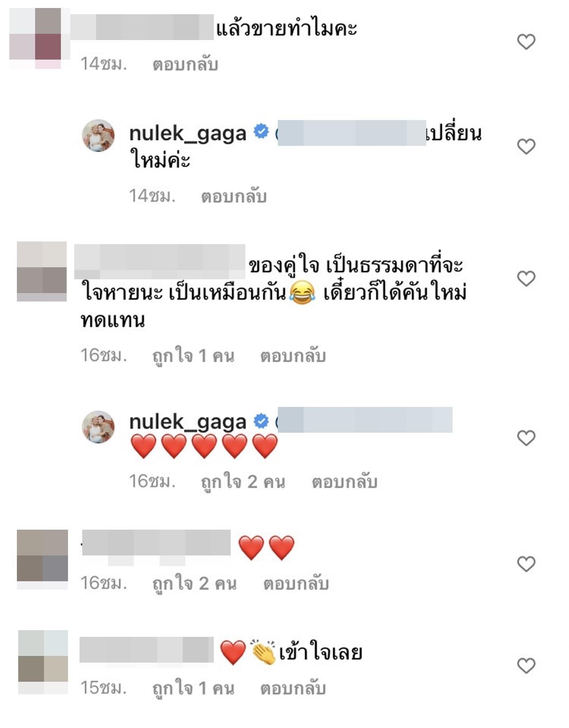Open nulek_gaga avatar on hearts reply
Image resolution: width=569 pixels, height=728 pixels.
coord(99,427)
